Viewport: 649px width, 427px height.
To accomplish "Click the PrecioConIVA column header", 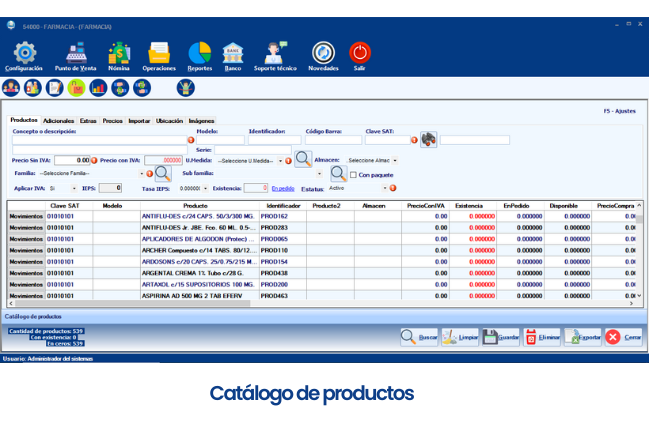I will click(x=425, y=206).
